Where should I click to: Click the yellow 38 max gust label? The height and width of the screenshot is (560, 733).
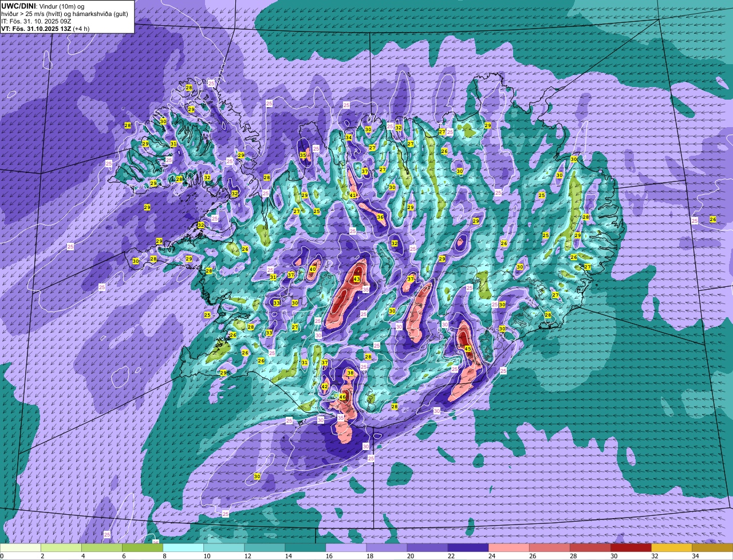(x=350, y=373)
